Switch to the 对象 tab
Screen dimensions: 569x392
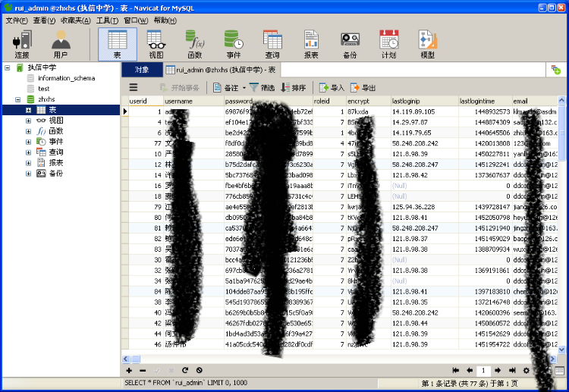pos(141,70)
